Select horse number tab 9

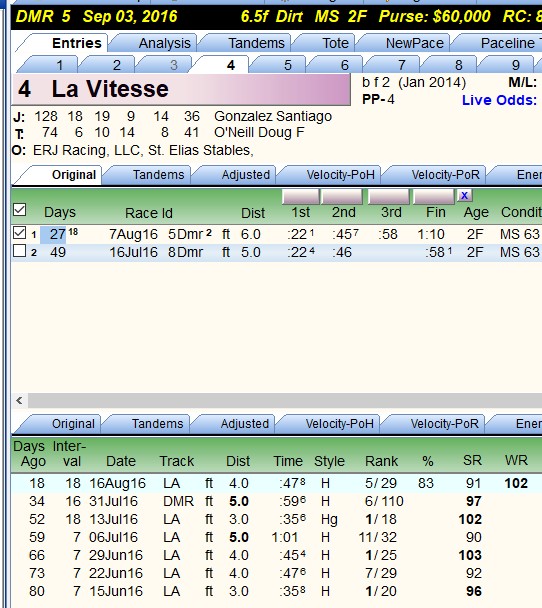click(515, 65)
